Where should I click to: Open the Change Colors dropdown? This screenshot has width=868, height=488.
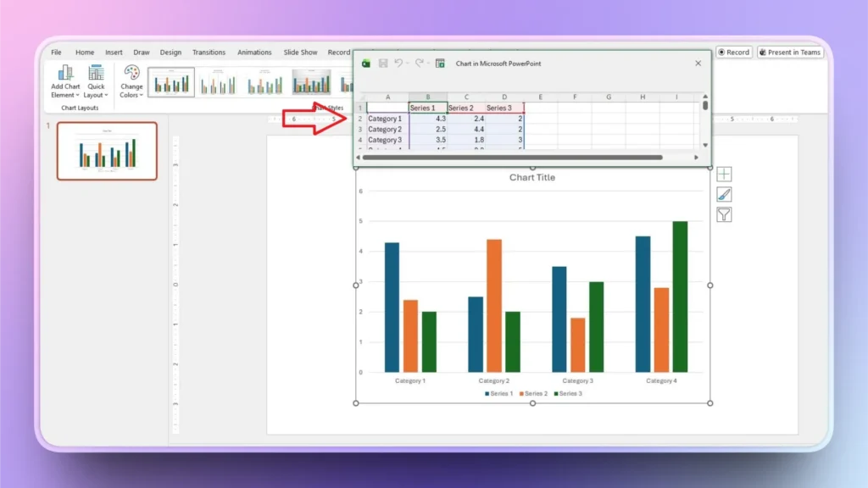(131, 82)
